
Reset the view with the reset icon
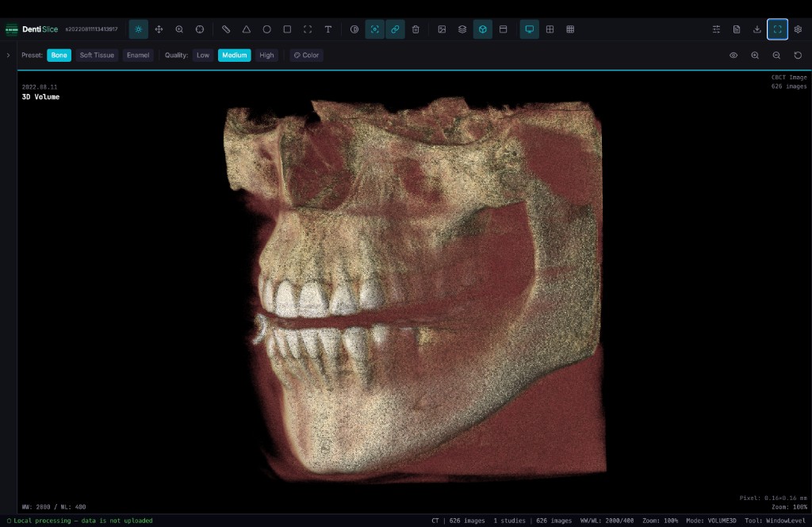[797, 55]
